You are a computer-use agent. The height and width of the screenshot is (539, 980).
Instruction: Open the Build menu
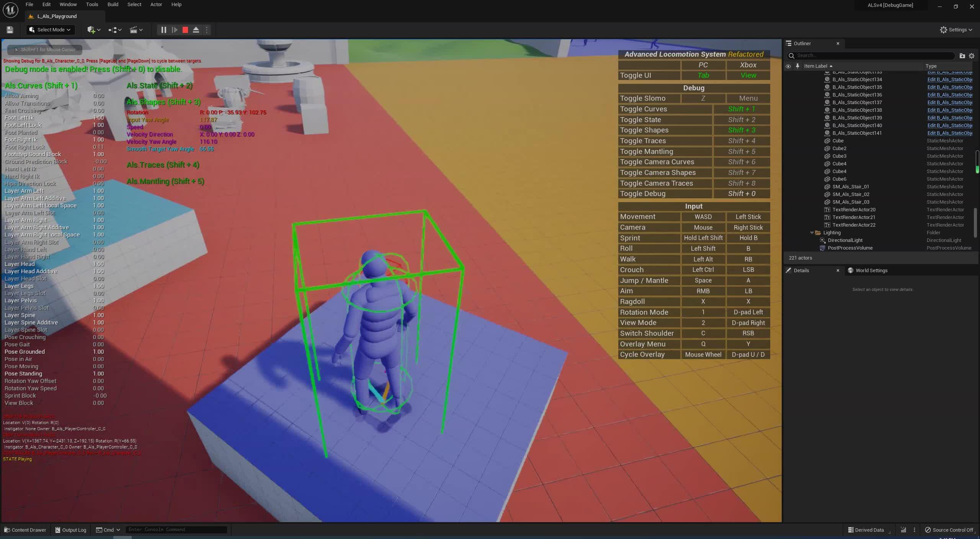tap(112, 4)
